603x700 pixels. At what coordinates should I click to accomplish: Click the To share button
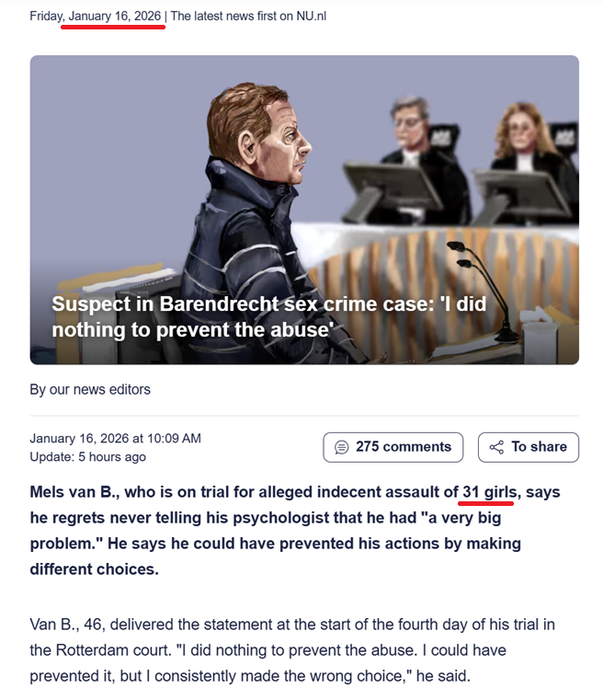click(x=529, y=447)
